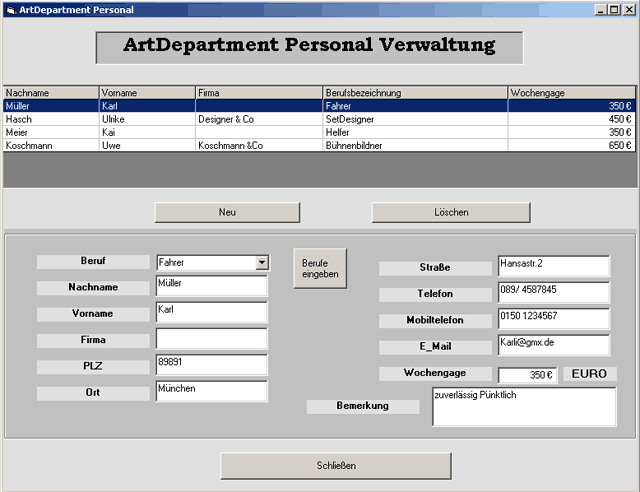Expand the Beruf dropdown arrow

click(262, 263)
